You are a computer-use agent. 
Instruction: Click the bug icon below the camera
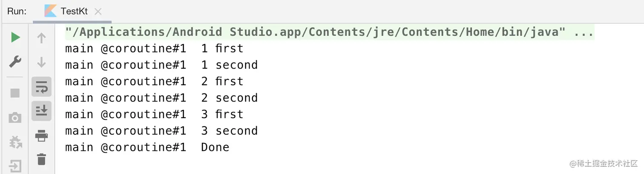(x=15, y=142)
